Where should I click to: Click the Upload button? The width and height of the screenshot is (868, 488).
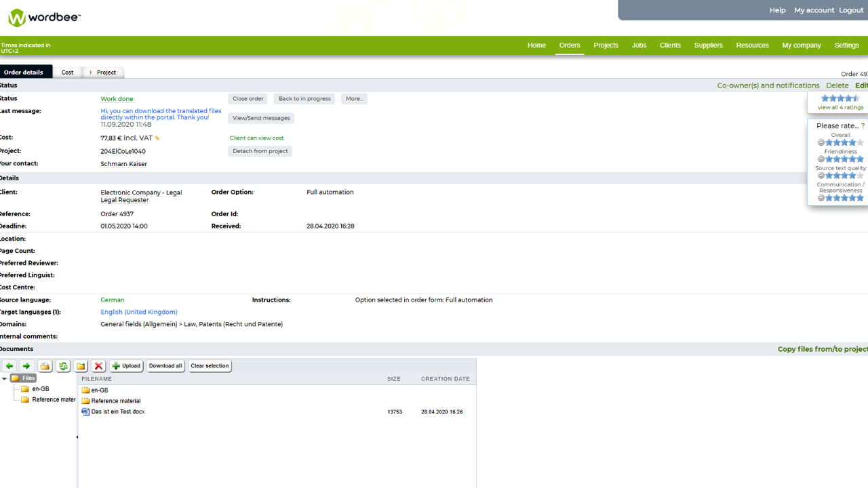click(x=126, y=366)
